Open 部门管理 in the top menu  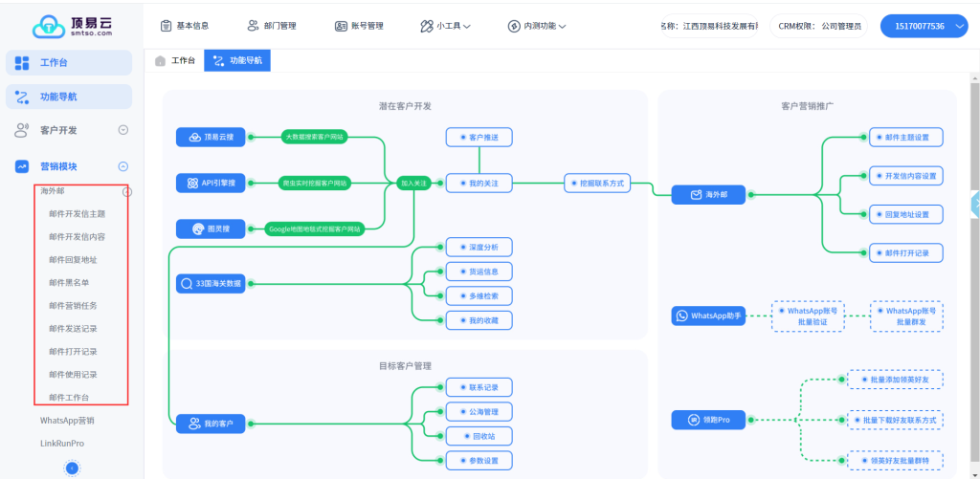[273, 26]
